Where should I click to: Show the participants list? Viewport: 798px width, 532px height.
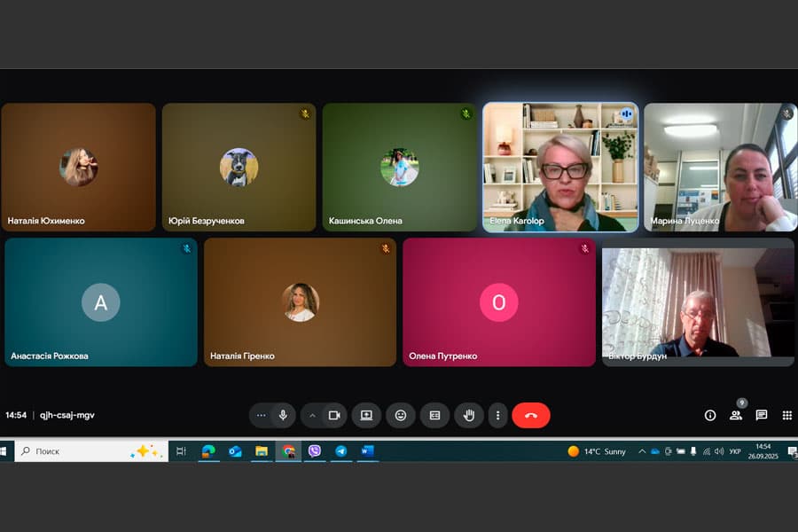736,416
